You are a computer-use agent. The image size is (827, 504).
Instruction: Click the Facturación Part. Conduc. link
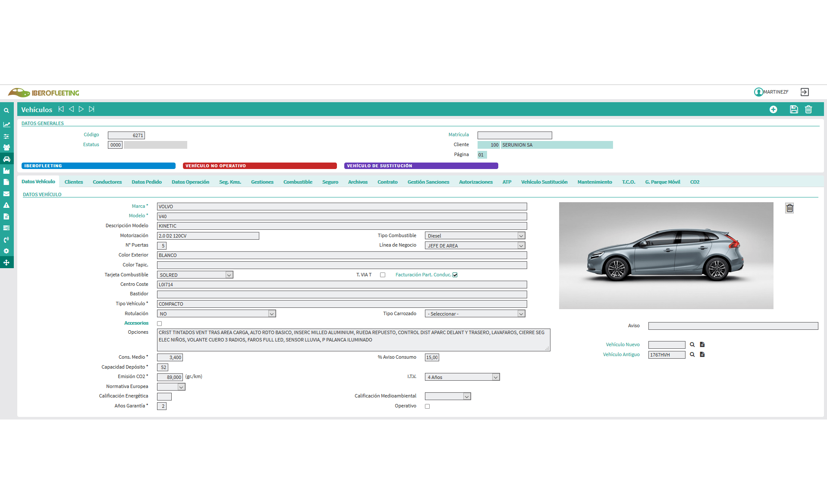point(423,275)
